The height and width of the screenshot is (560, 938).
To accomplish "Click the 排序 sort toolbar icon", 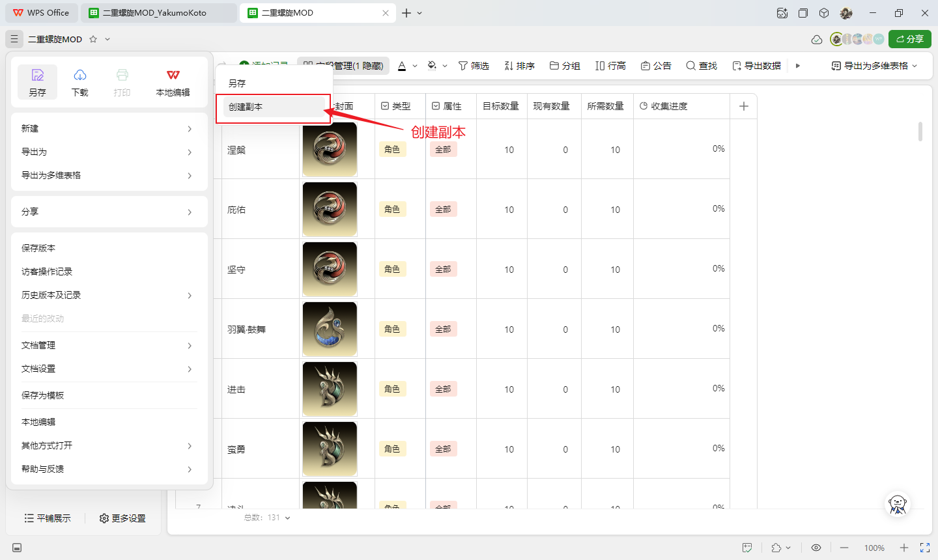I will tap(509, 66).
